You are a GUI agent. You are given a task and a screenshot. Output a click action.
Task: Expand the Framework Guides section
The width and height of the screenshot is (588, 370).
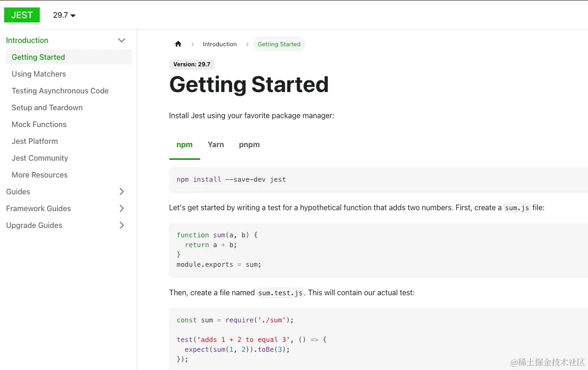pos(122,208)
